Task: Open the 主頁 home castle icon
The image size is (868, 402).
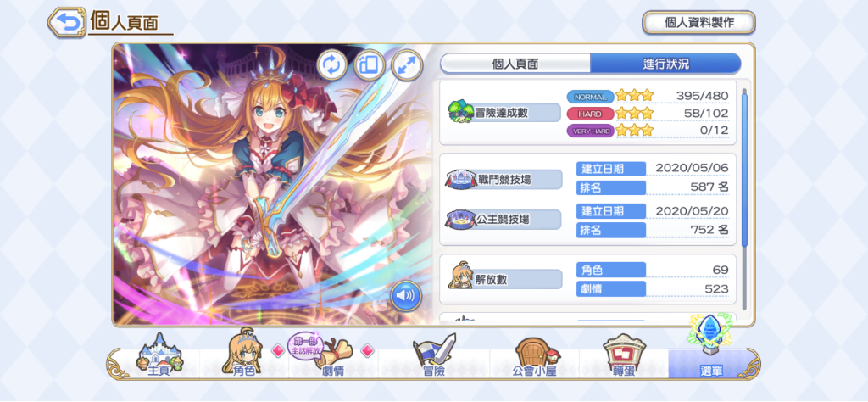Action: (x=161, y=356)
